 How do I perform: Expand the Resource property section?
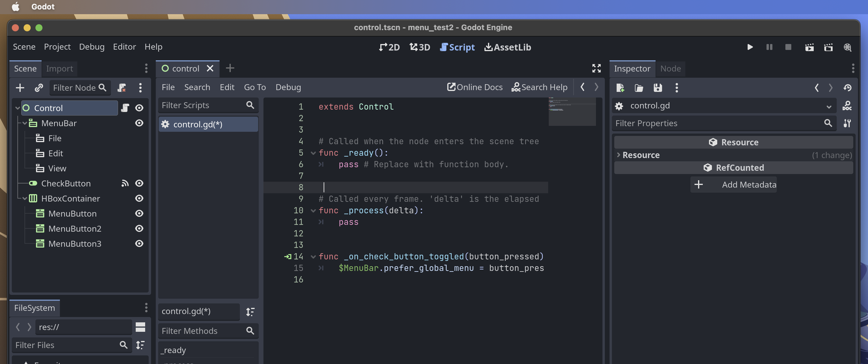pos(619,155)
